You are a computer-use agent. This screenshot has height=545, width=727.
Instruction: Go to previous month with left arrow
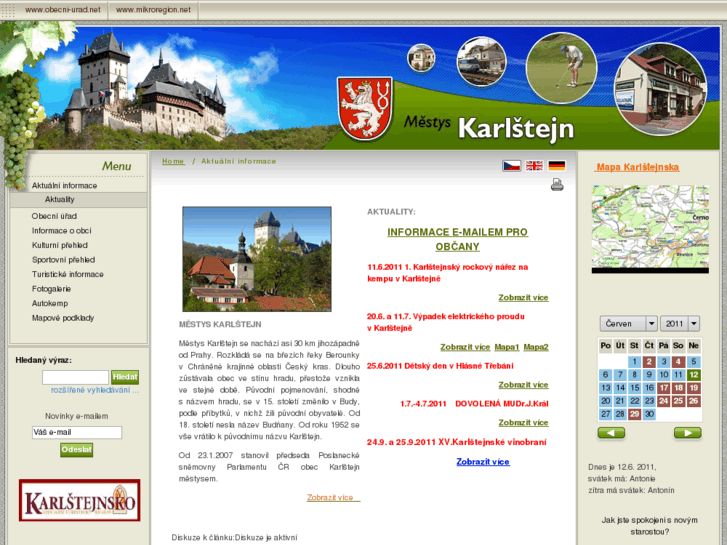click(x=611, y=433)
